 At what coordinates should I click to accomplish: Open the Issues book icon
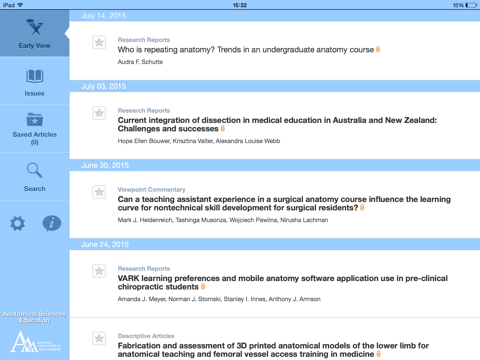[35, 76]
